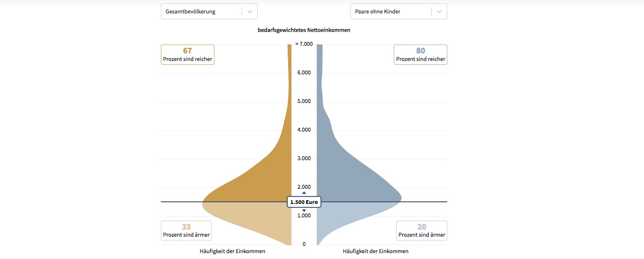Click the 3.000 income axis label
Viewport: 644px width, 259px height.
[x=304, y=159]
